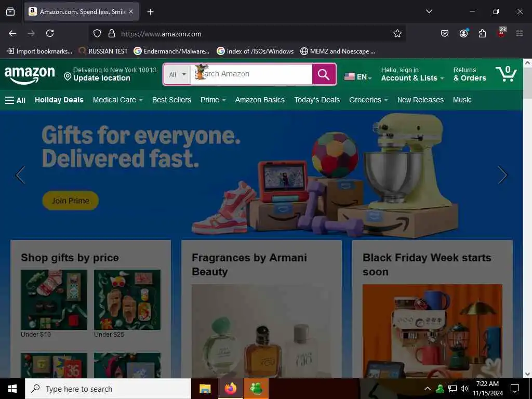Open MEMZ and Noescape bookmark
This screenshot has width=532, height=399.
338,51
